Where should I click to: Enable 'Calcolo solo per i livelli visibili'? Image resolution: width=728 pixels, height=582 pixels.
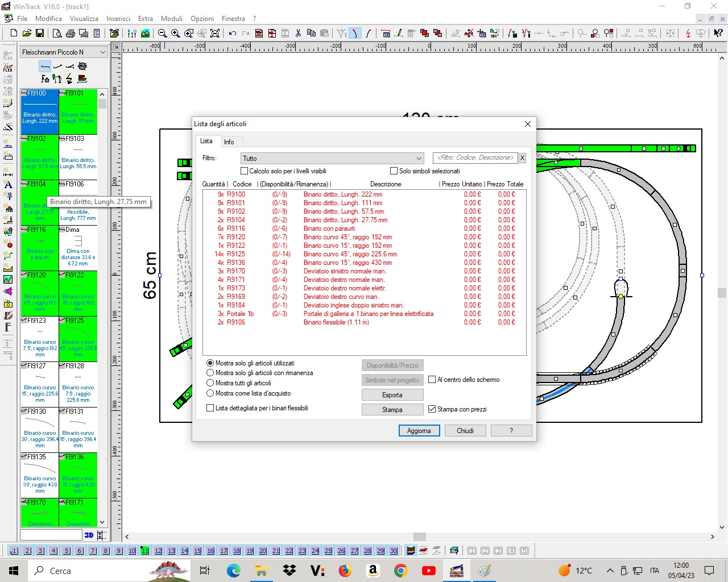tap(245, 171)
